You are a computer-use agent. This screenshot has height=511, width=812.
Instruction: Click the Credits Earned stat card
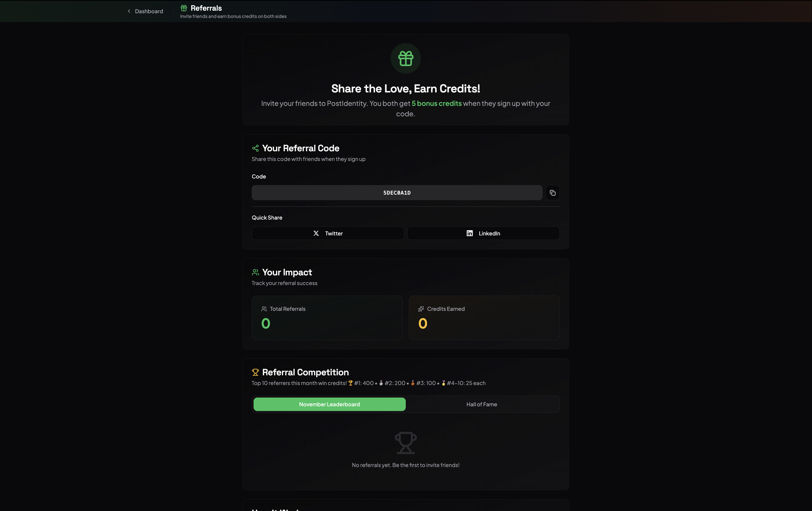484,317
